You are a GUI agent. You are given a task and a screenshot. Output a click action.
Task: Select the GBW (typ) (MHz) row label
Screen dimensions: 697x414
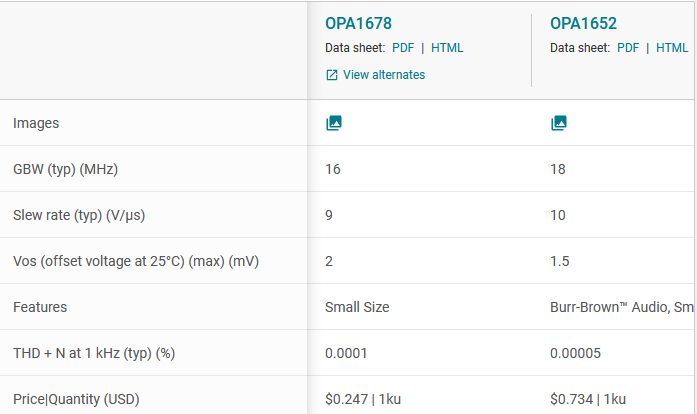coord(65,169)
